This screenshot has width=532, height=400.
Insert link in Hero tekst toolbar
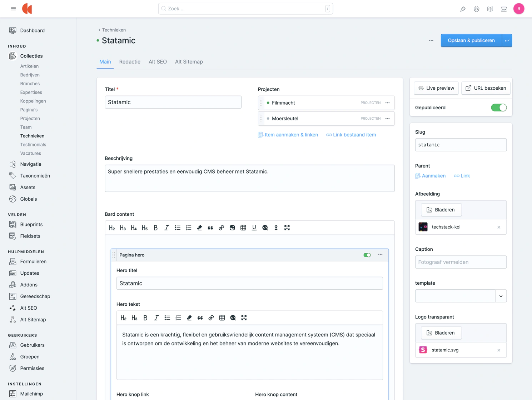point(211,318)
